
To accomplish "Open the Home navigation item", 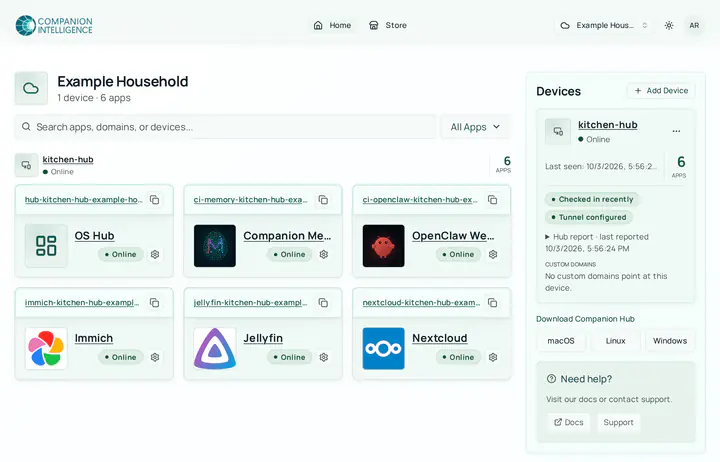I will tap(332, 25).
